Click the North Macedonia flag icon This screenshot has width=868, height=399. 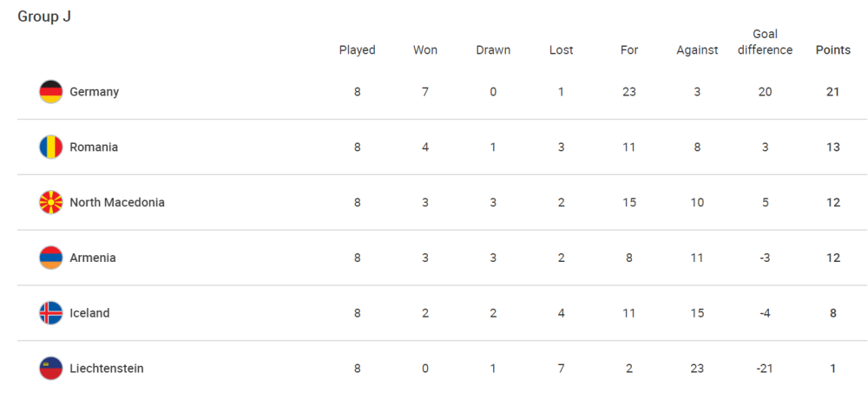click(x=51, y=203)
